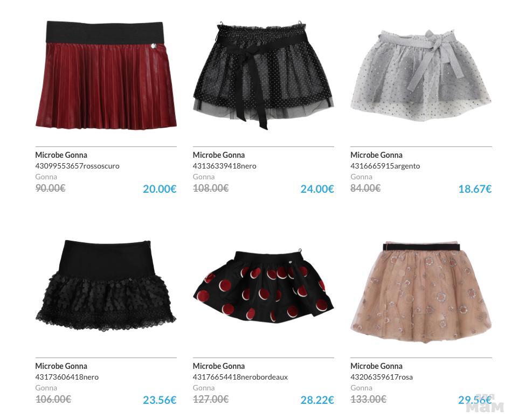Open the pink tulle skirt image
512x420 pixels.
421,292
